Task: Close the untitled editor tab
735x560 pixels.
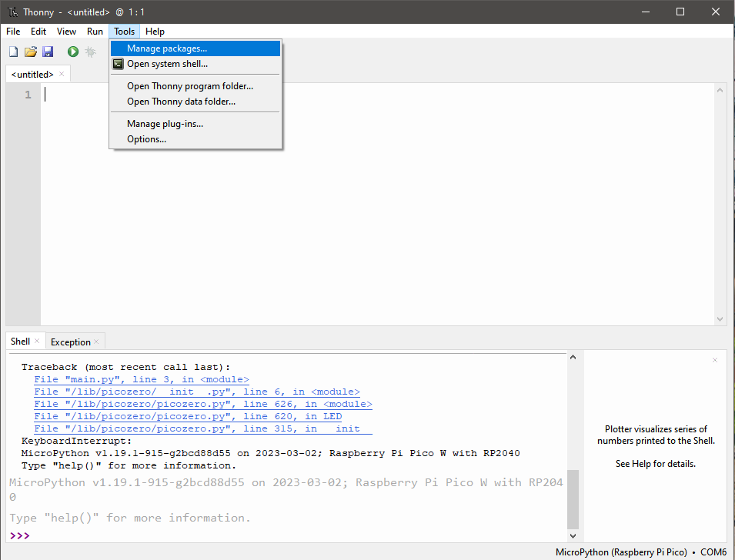Action: click(62, 75)
